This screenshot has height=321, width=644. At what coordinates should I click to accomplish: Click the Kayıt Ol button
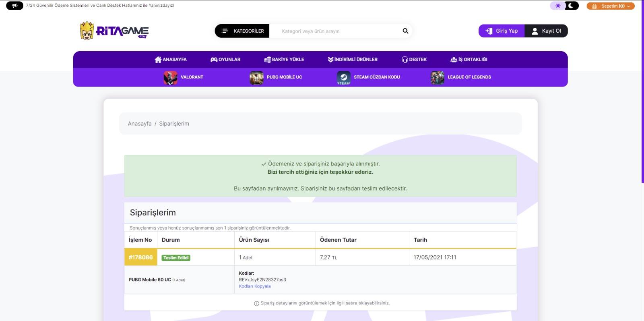click(x=546, y=31)
